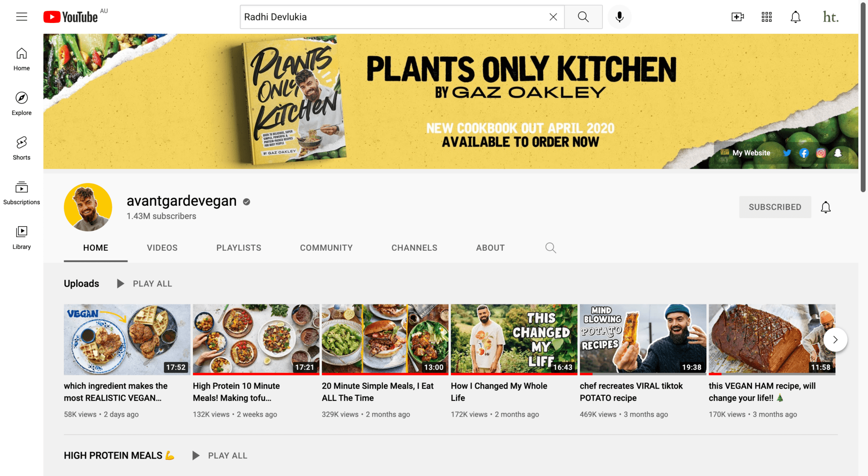Show next uploads with right arrow
Image resolution: width=868 pixels, height=476 pixels.
835,339
